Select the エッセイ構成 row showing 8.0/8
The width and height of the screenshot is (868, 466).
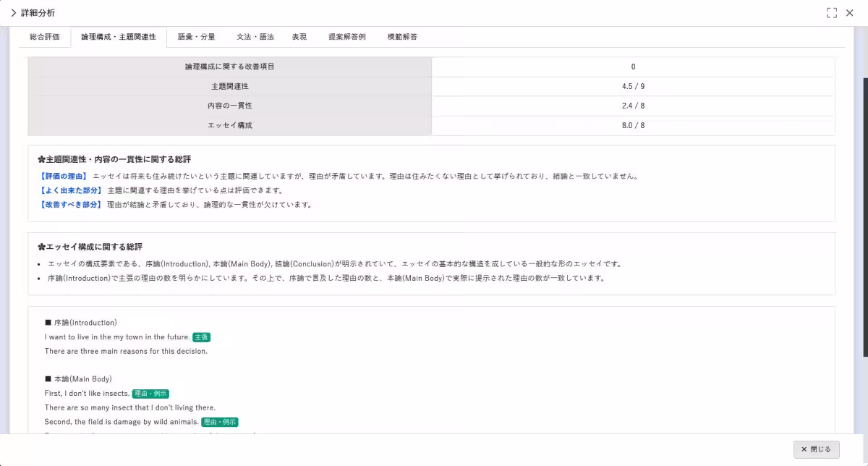(633, 124)
